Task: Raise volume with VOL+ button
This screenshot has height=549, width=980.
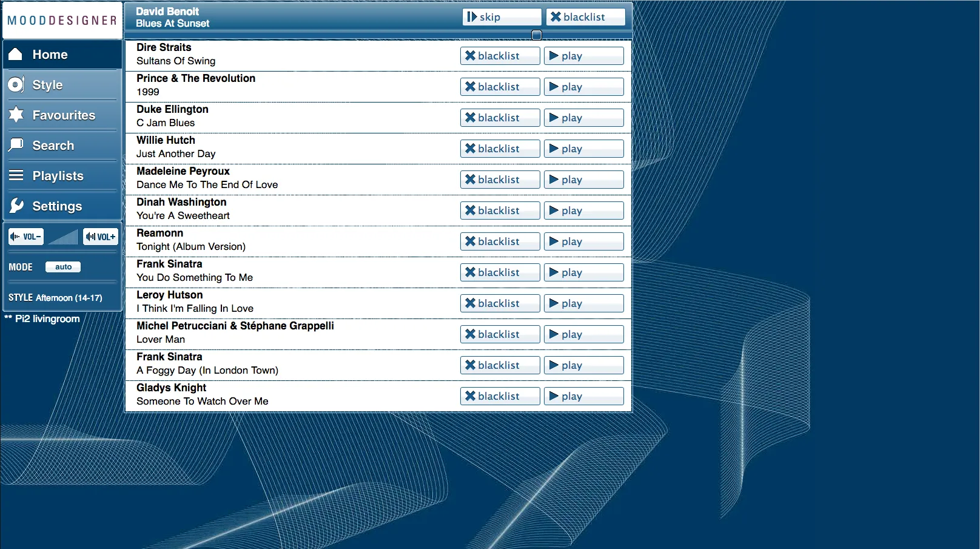Action: click(101, 237)
